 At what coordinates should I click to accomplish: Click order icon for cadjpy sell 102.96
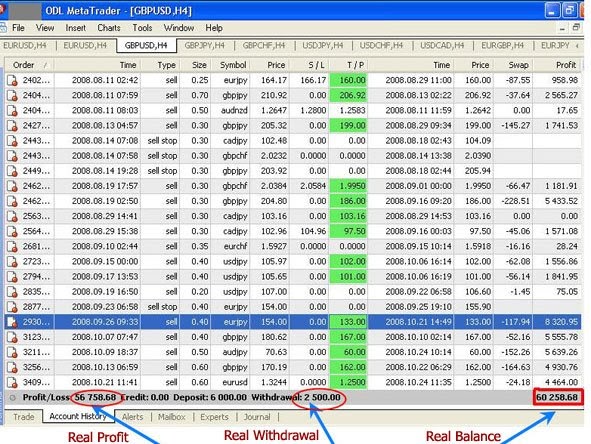pyautogui.click(x=12, y=231)
